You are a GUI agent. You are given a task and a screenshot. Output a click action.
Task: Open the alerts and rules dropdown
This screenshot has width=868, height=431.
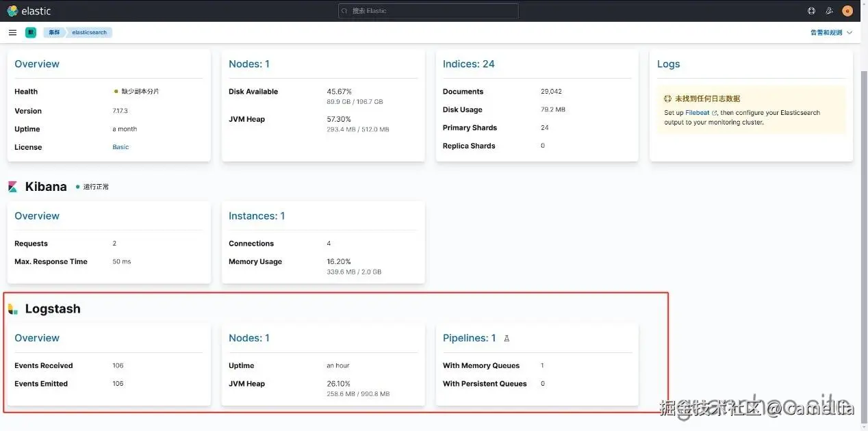(831, 32)
